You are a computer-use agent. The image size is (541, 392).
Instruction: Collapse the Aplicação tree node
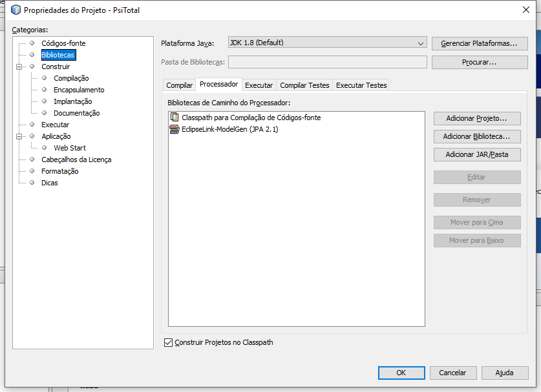pos(19,136)
